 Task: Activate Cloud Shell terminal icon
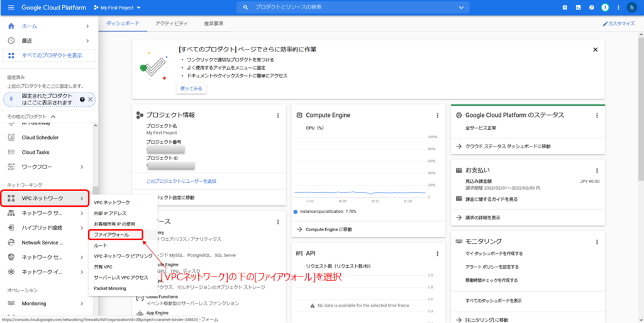pos(578,8)
